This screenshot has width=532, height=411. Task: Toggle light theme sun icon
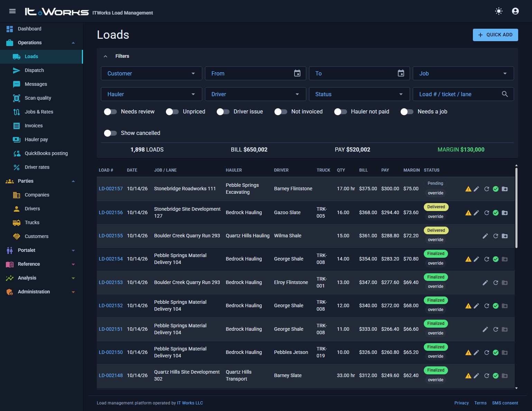[x=498, y=11]
